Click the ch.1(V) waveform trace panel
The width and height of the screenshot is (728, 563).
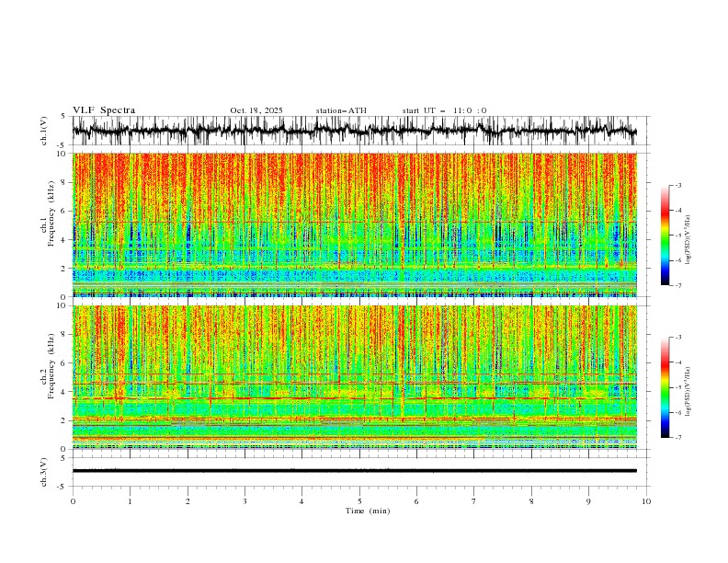[361, 131]
